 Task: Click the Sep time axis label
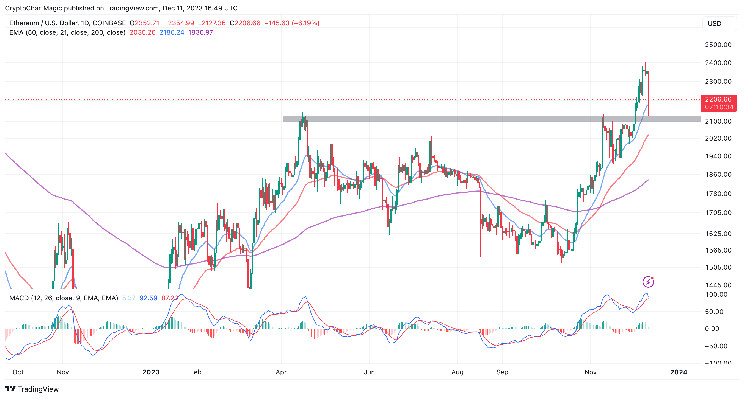click(x=502, y=372)
